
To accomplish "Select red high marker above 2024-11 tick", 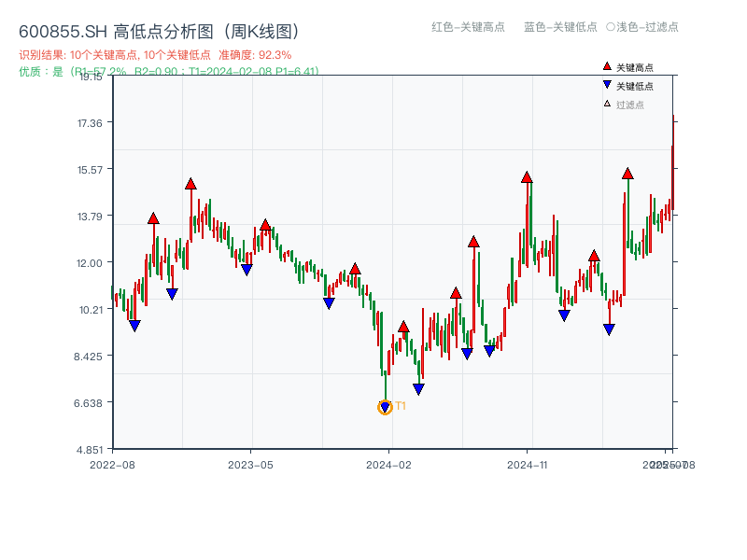I will [527, 177].
